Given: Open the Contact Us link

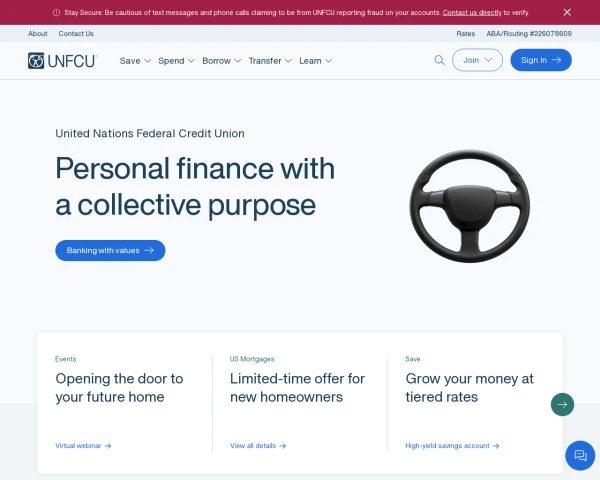Looking at the screenshot, I should [x=76, y=34].
